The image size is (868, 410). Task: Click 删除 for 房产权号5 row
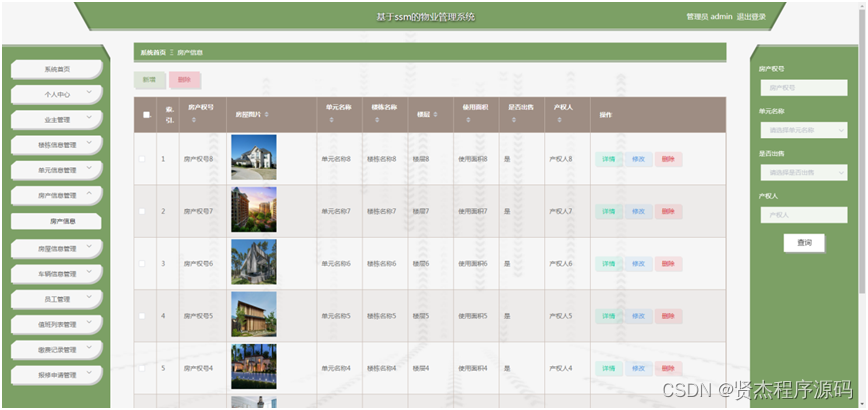click(x=668, y=316)
